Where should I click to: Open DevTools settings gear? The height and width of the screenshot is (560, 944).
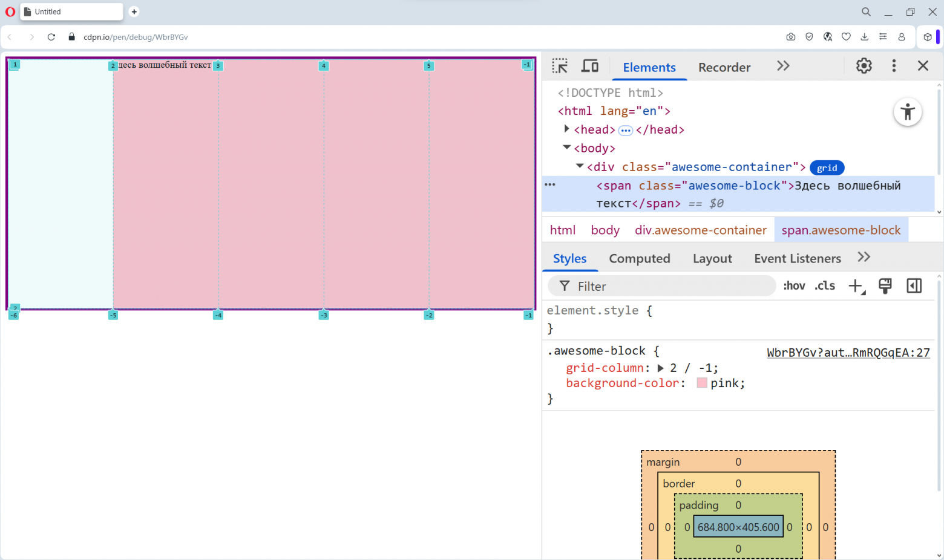pyautogui.click(x=864, y=65)
